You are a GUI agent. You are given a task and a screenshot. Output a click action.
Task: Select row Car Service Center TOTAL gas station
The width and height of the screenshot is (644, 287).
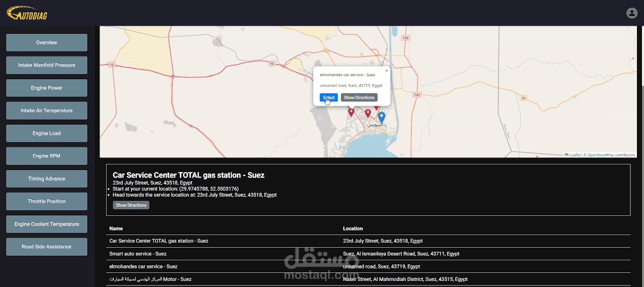click(x=368, y=241)
